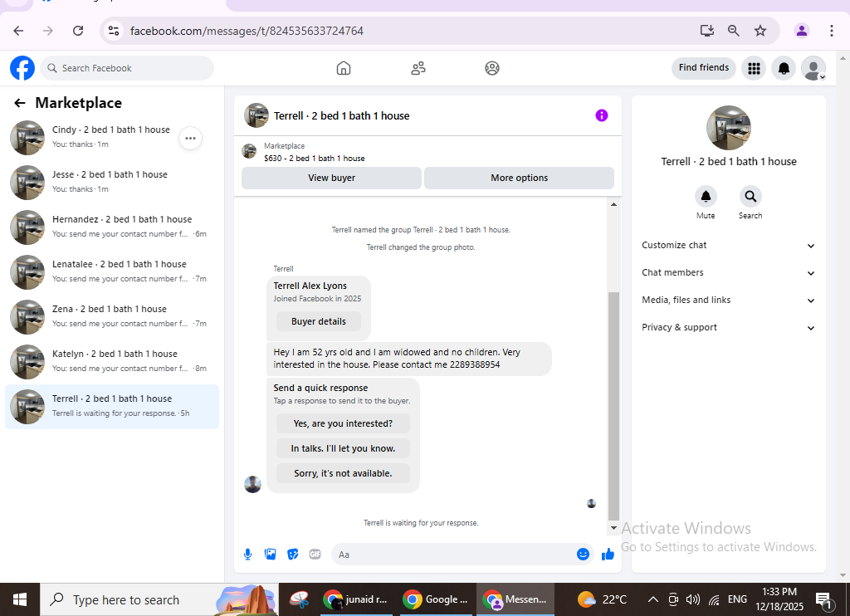Click the chat scroll up arrow
Screen dimensions: 850x616
coord(613,204)
